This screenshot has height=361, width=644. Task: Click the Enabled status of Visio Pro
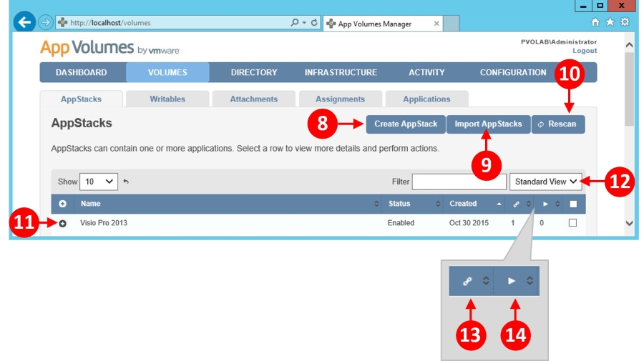pos(401,223)
